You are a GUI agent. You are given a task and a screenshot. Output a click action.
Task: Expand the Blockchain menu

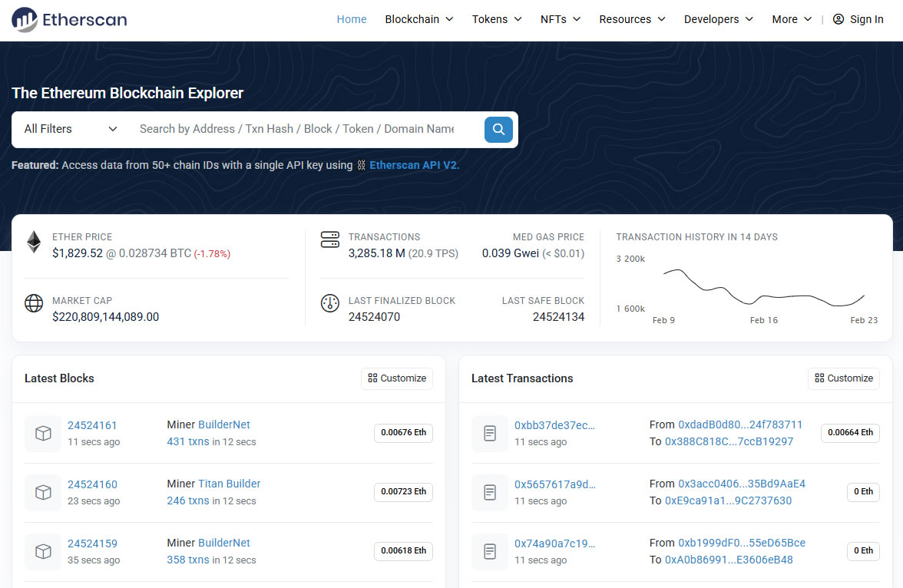(418, 19)
